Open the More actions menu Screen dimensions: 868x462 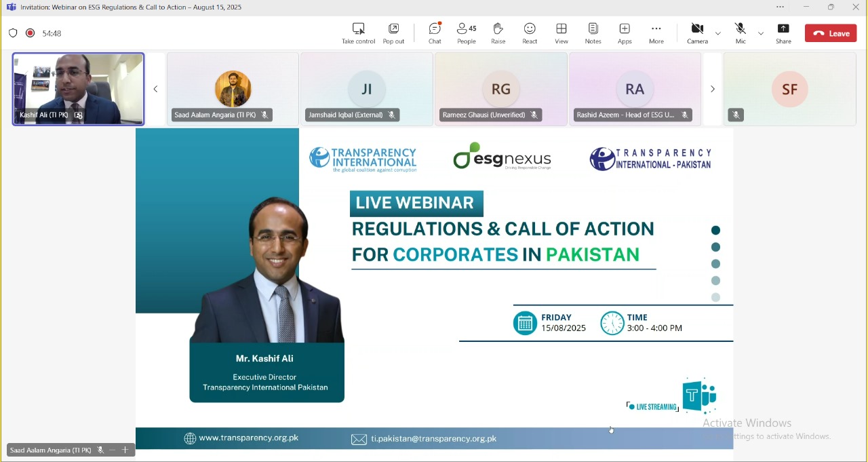click(x=656, y=33)
